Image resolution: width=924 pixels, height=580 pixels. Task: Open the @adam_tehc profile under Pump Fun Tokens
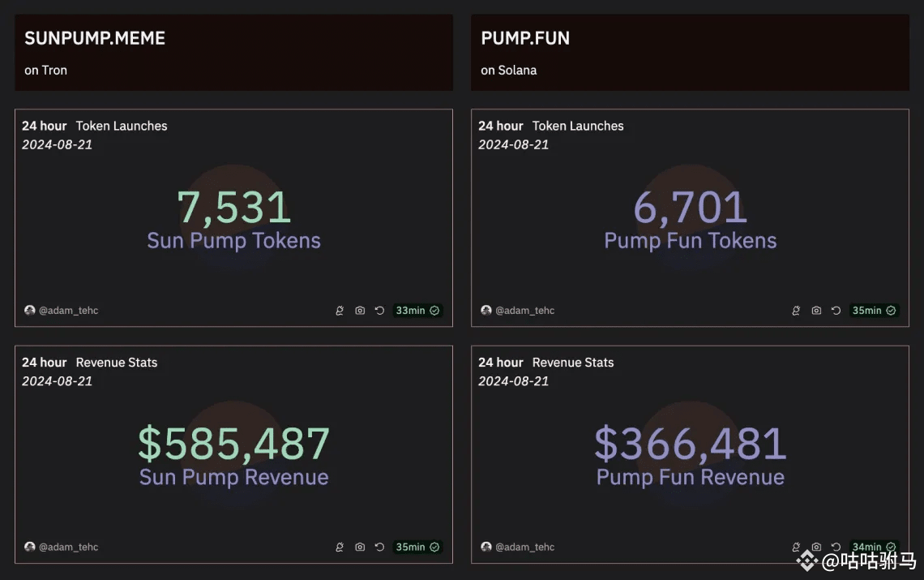pos(524,311)
